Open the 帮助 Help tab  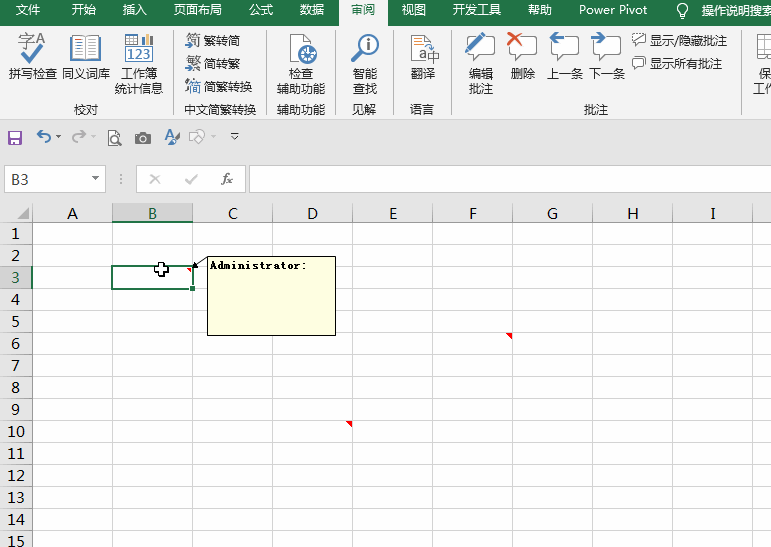click(x=539, y=10)
